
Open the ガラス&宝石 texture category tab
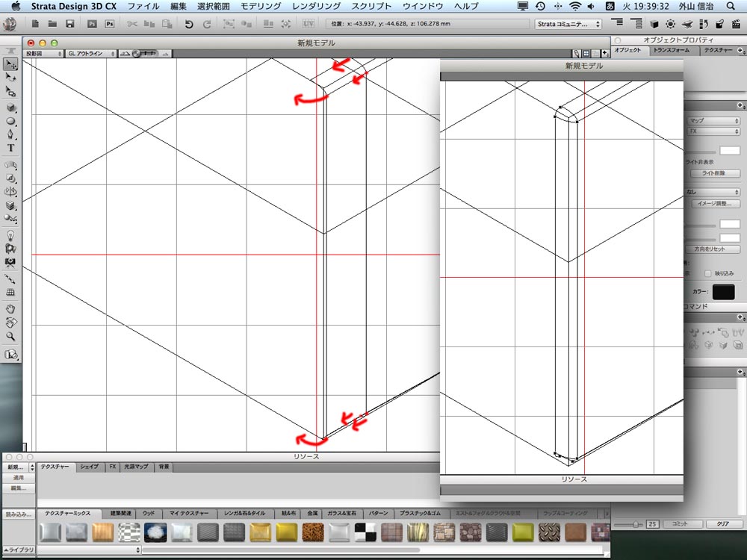click(342, 514)
